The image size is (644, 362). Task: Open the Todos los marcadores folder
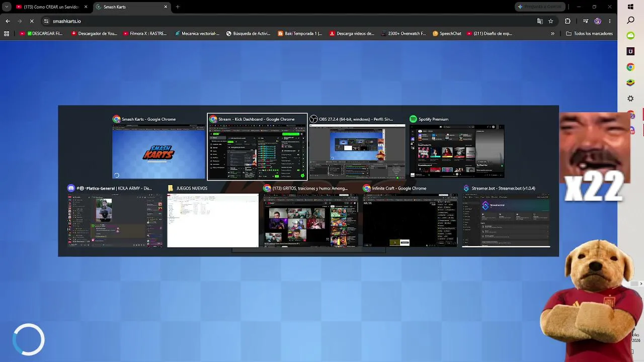(589, 34)
